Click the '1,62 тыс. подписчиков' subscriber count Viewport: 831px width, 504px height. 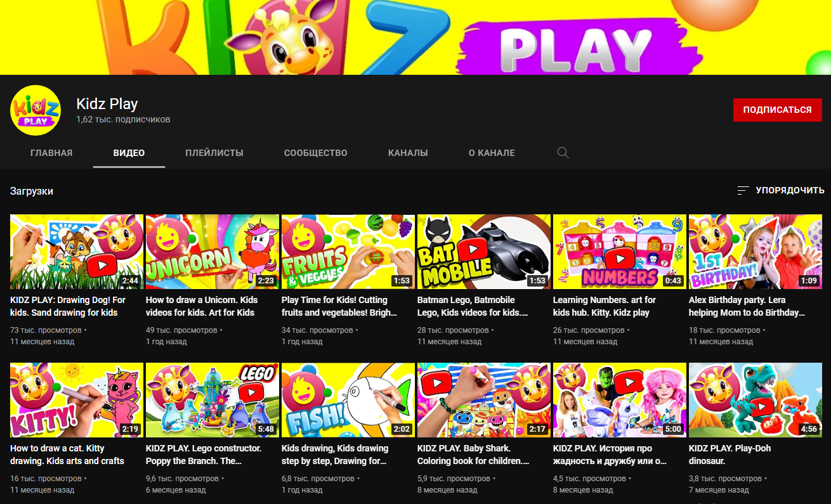coord(123,119)
